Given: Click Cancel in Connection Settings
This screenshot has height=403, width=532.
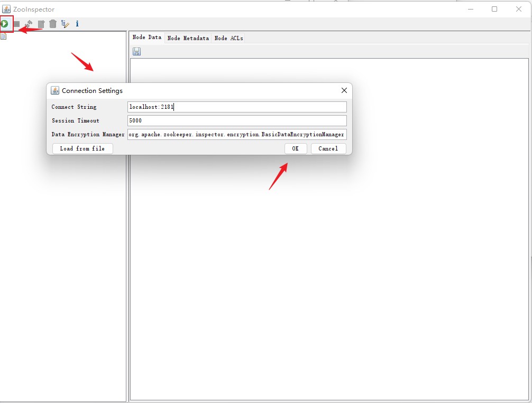Looking at the screenshot, I should 328,148.
